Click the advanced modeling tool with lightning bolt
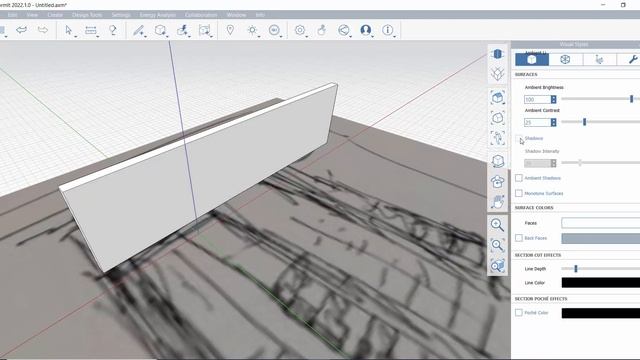Image resolution: width=640 pixels, height=360 pixels. tap(182, 30)
